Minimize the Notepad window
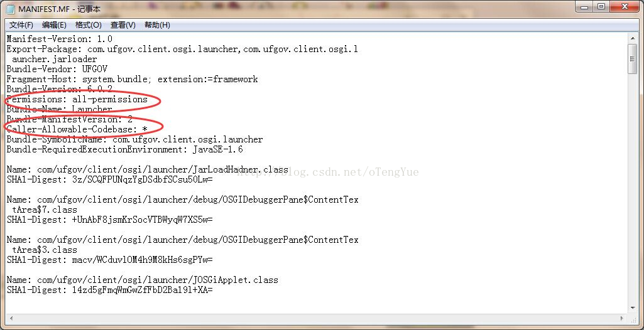Screen dimensions: 644x330 pyautogui.click(x=584, y=7)
